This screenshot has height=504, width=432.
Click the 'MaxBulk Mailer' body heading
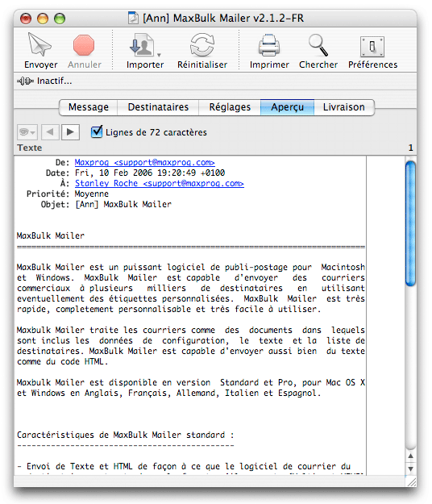(x=51, y=236)
